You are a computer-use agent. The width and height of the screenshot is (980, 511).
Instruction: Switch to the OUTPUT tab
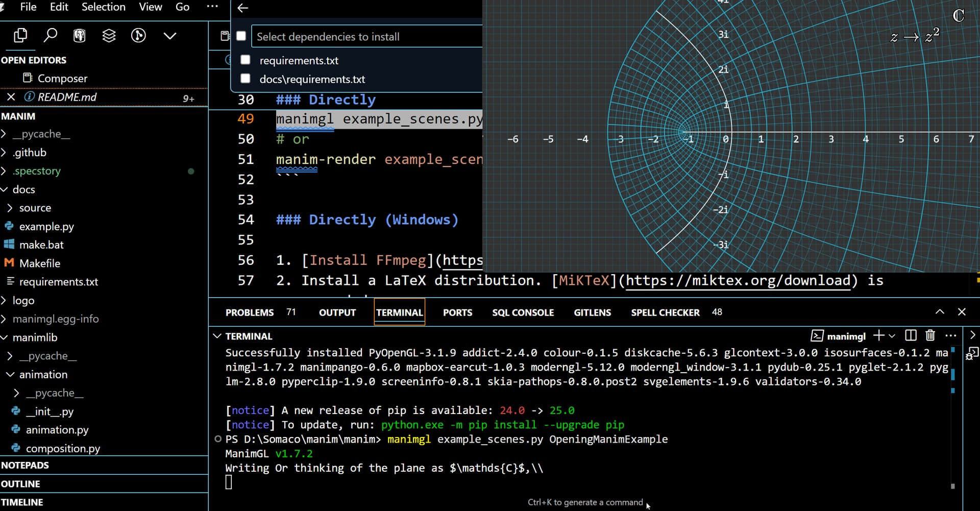[x=337, y=312]
